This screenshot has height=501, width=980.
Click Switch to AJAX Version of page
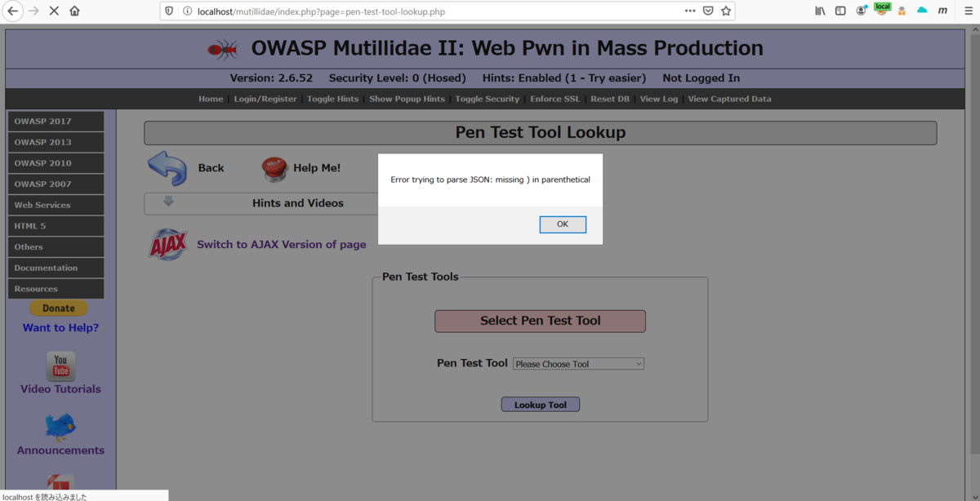282,245
